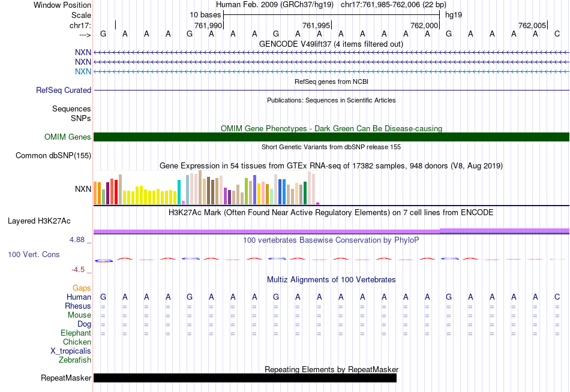
Task: Click the Sequences track label
Action: point(71,108)
